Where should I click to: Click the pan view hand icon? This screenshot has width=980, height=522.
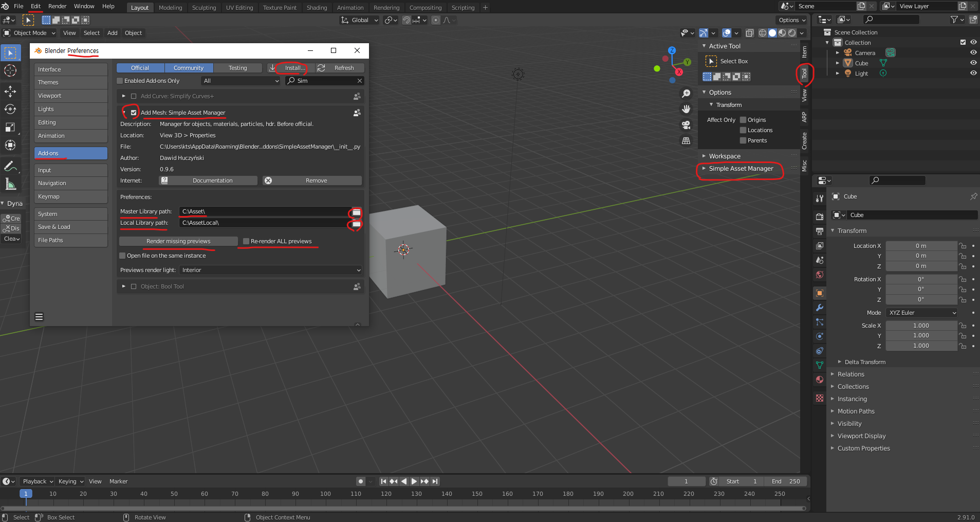686,109
